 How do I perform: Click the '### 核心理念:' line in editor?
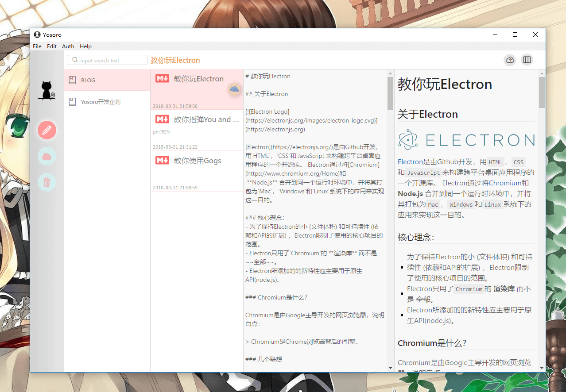[265, 218]
